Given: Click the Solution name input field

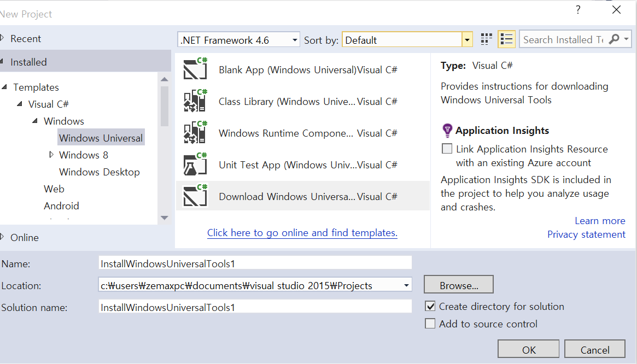Looking at the screenshot, I should (255, 307).
